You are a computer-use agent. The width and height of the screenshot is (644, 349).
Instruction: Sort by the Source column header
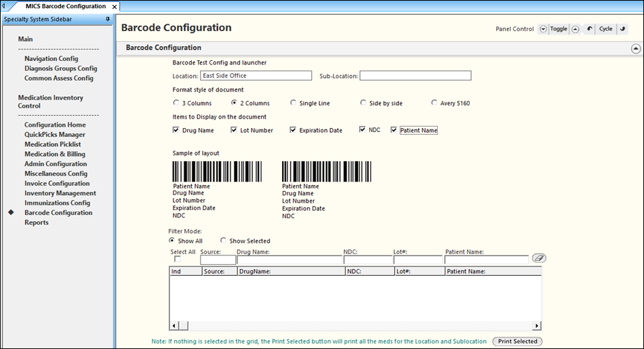(x=220, y=271)
